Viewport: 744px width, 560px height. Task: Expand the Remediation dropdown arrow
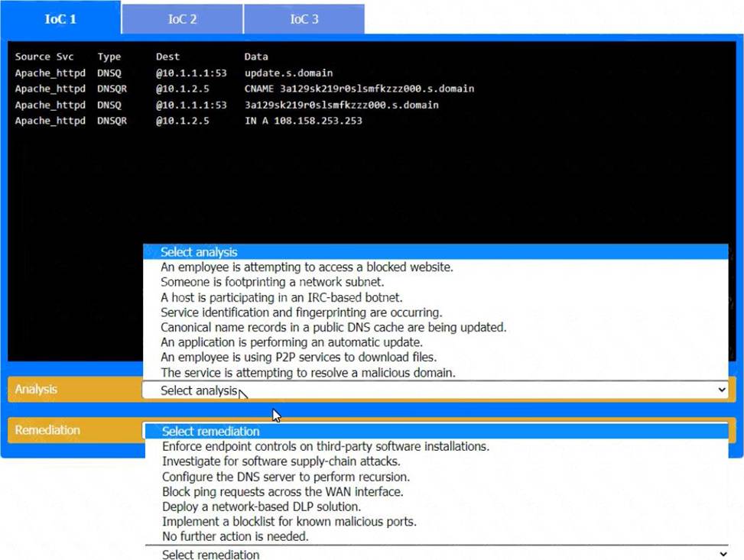(721, 555)
